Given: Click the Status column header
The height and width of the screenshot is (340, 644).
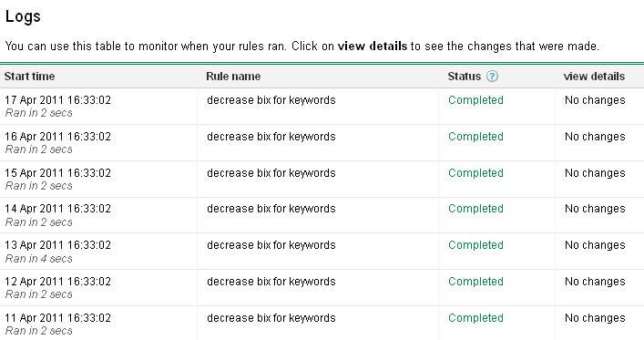Looking at the screenshot, I should pos(465,76).
